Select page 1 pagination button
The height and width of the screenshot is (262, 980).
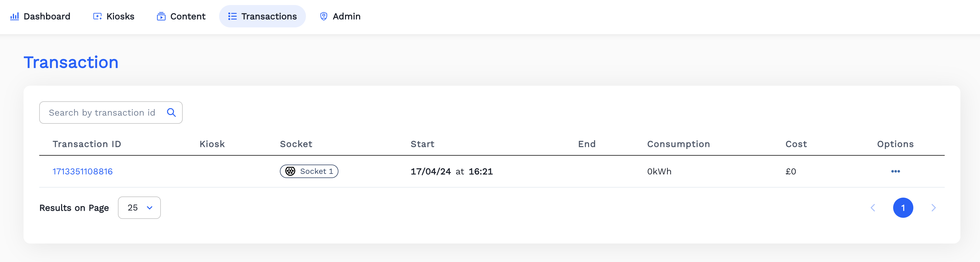click(903, 208)
